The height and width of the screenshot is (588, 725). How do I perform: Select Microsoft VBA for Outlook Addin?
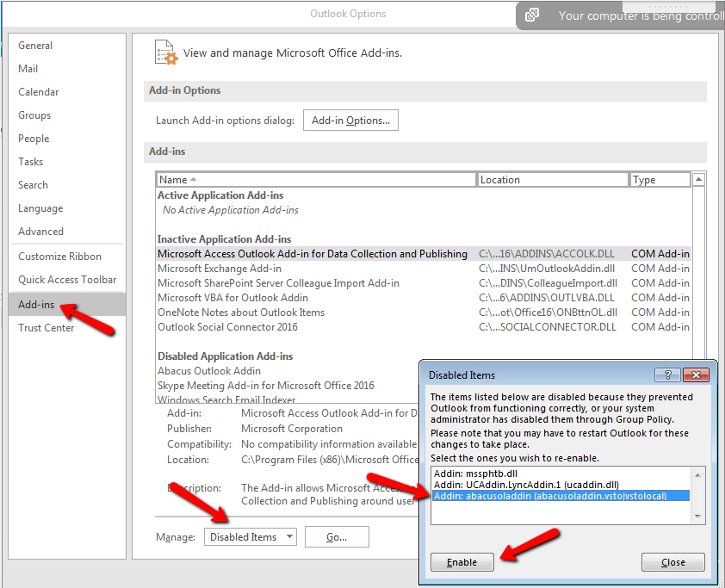coord(424,298)
